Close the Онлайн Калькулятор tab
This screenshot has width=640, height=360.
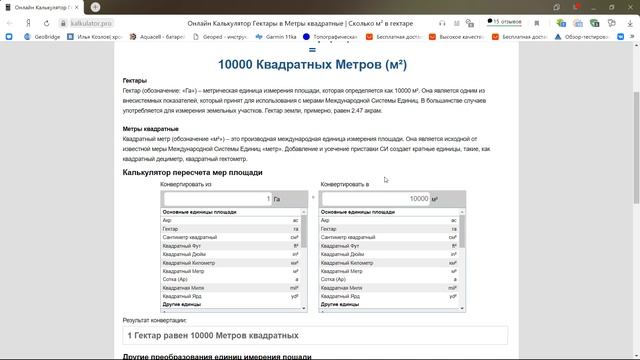point(77,7)
